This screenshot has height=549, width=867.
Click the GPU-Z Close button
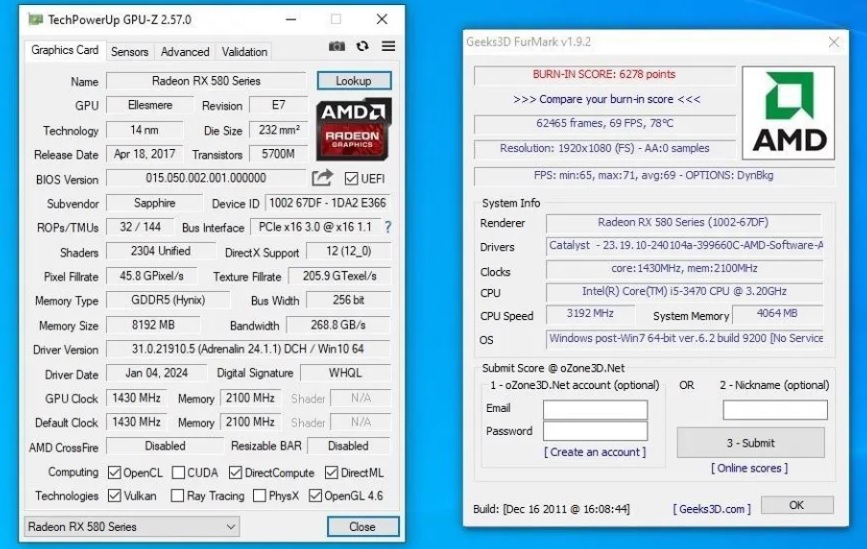click(x=362, y=527)
